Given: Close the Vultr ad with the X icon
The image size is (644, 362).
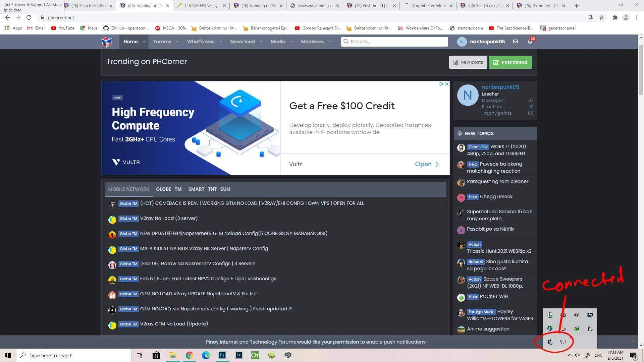Looking at the screenshot, I should (447, 84).
